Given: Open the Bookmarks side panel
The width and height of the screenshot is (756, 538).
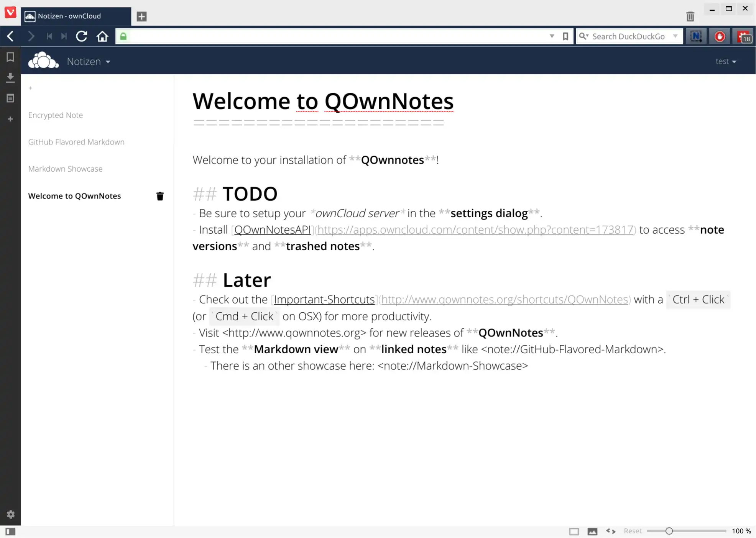Looking at the screenshot, I should pos(10,57).
